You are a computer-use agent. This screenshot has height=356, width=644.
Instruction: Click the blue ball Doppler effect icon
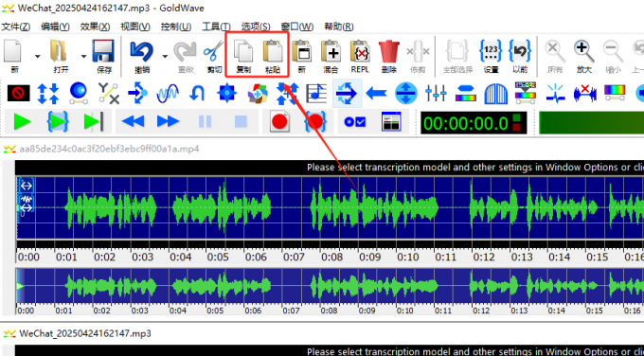[x=79, y=93]
